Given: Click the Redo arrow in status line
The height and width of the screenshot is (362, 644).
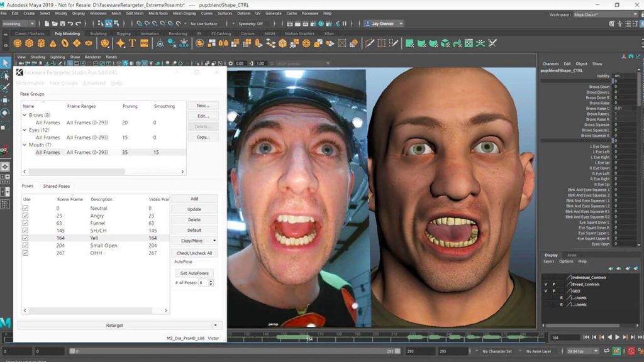Looking at the screenshot, I should tap(78, 24).
